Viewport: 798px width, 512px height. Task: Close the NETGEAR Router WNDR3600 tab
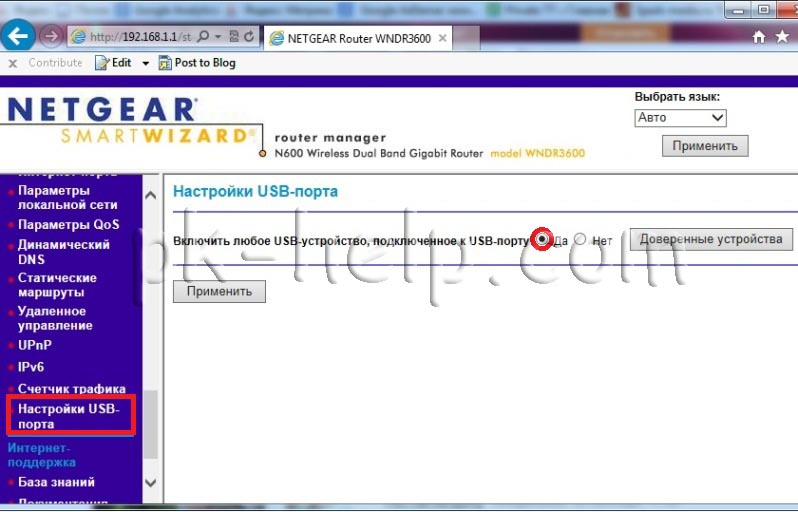(442, 38)
